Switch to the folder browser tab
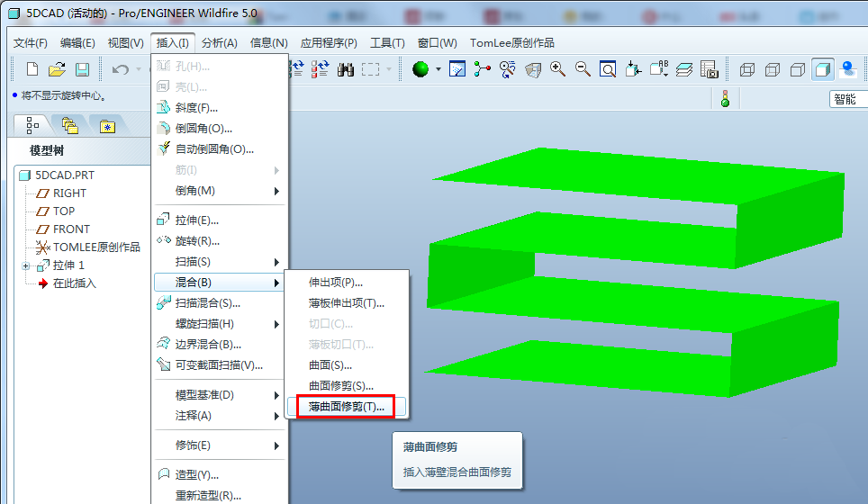868x504 pixels. click(x=69, y=126)
